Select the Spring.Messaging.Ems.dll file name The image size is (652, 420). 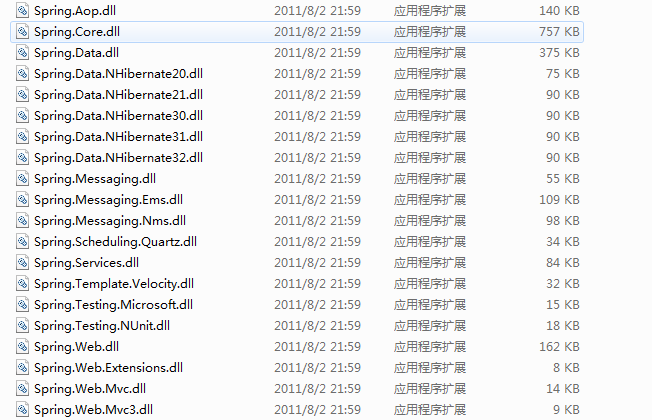[x=109, y=200]
